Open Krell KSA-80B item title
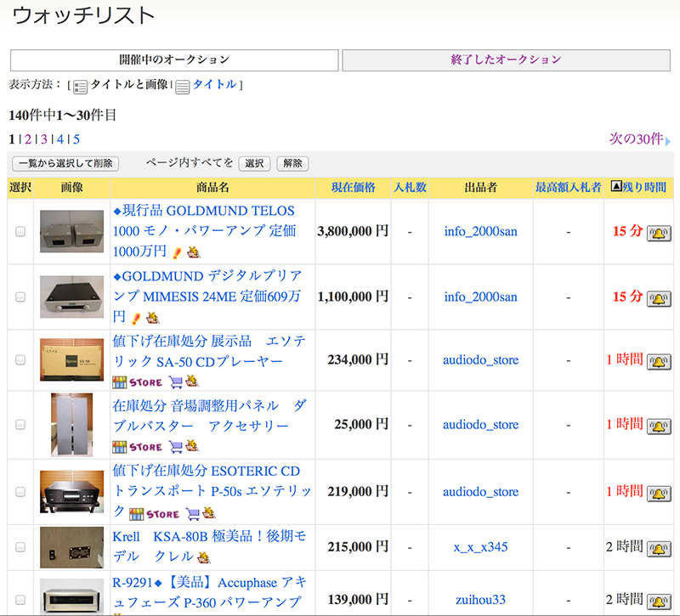 [209, 546]
